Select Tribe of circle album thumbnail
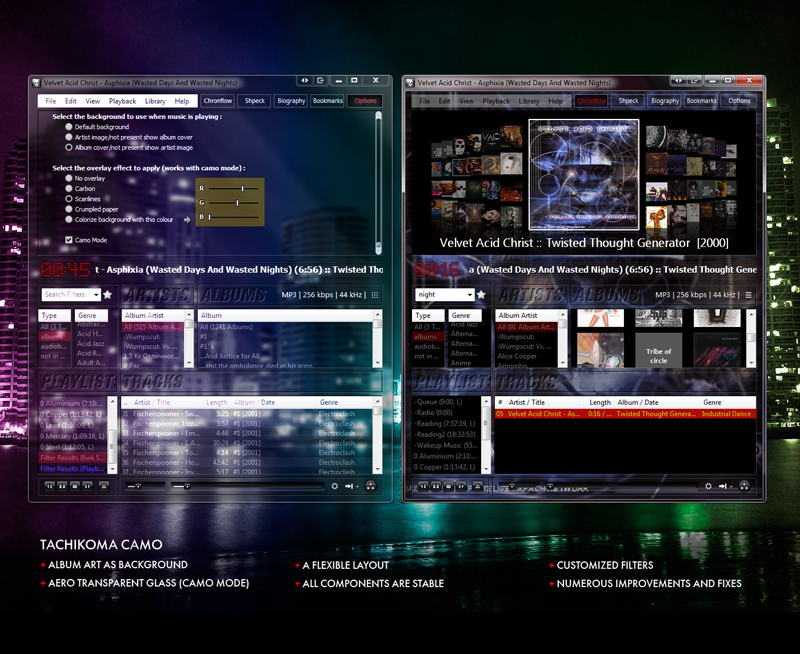Image resolution: width=800 pixels, height=654 pixels. coord(658,350)
